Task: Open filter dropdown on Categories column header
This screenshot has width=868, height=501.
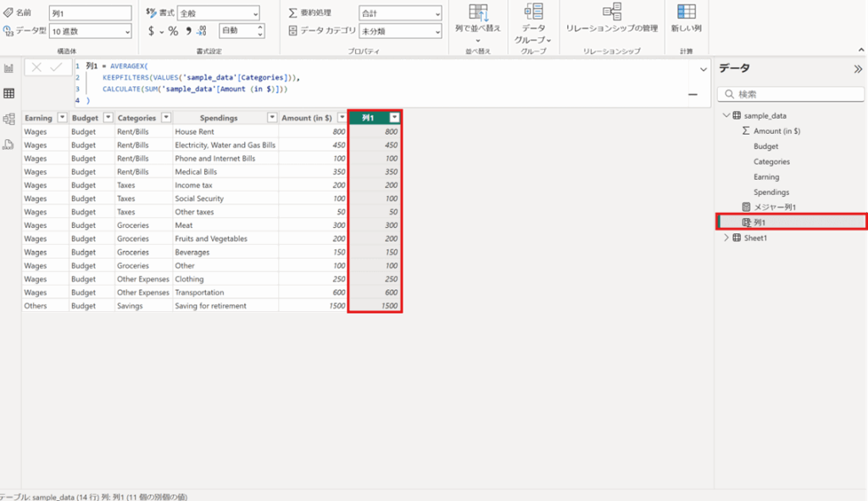Action: coord(166,118)
